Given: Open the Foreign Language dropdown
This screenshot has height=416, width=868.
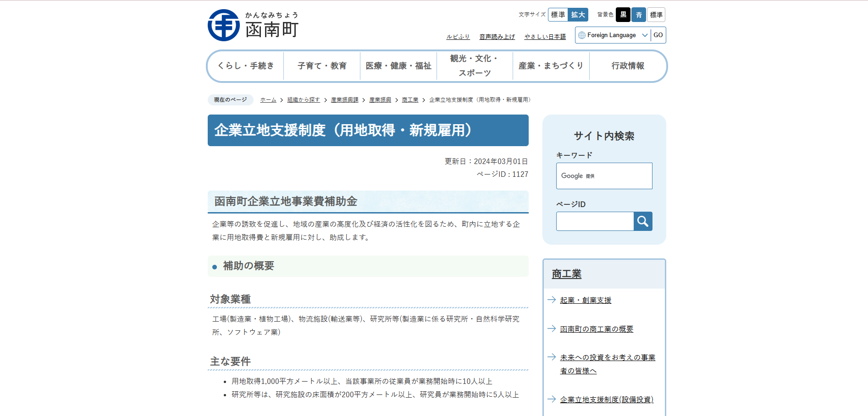Looking at the screenshot, I should [613, 35].
